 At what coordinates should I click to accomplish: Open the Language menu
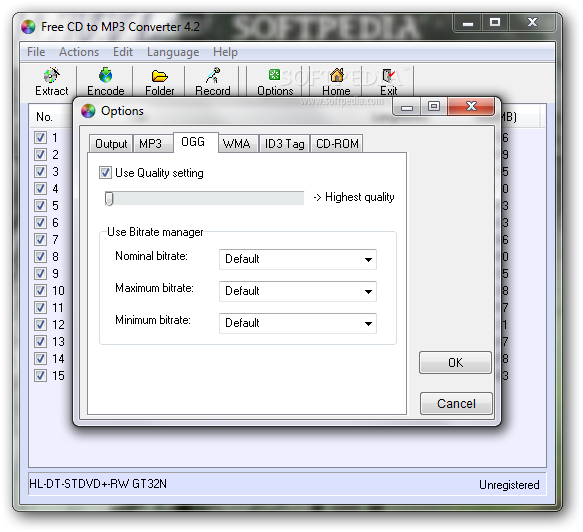(x=173, y=52)
